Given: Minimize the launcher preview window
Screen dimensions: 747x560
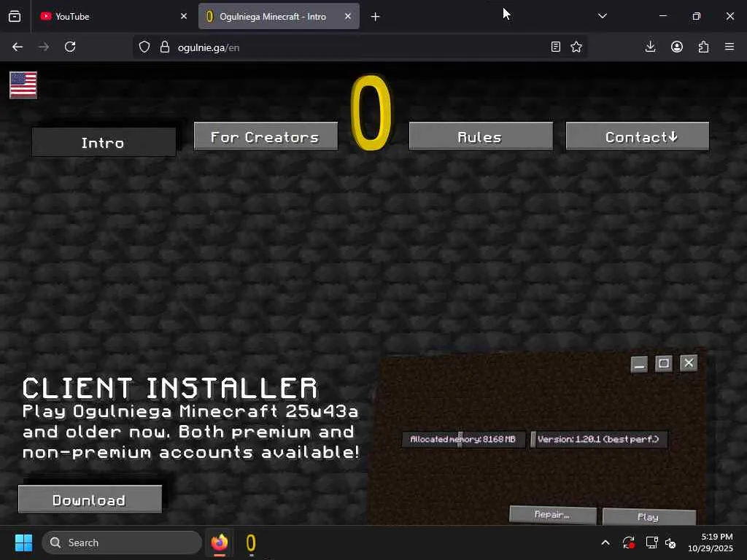Looking at the screenshot, I should coord(639,365).
